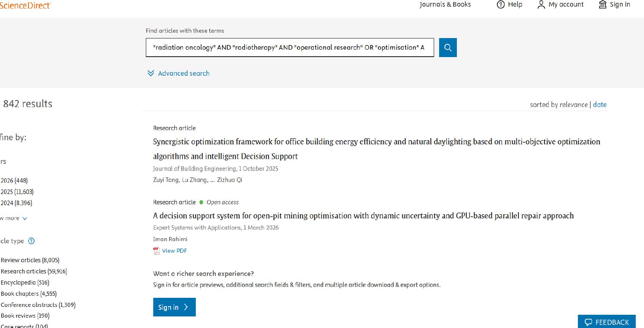Viewport: 644px width, 328px height.
Task: Click the institution Sign in icon
Action: (603, 5)
